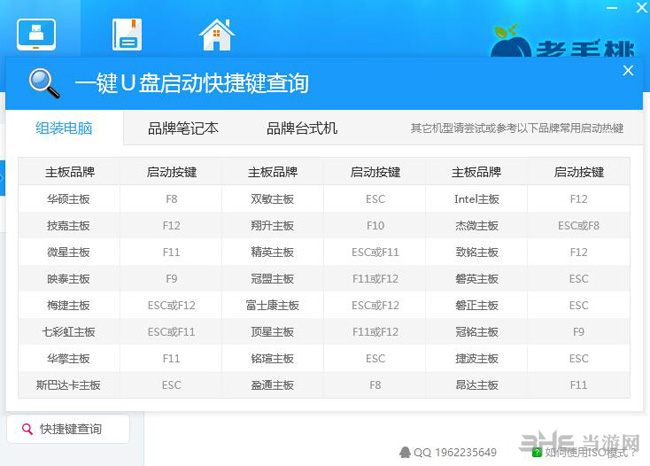Minimize the main window
This screenshot has height=466, width=650.
coord(612,8)
